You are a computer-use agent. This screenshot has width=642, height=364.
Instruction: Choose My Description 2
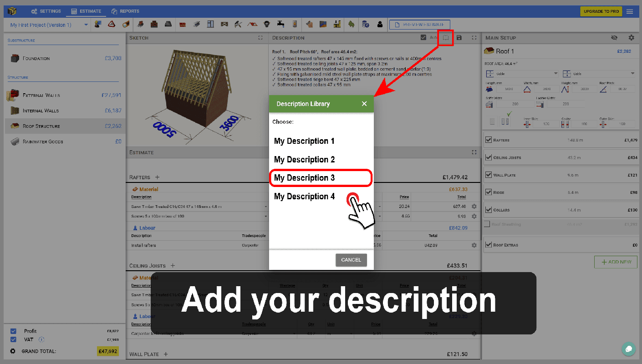(x=304, y=160)
